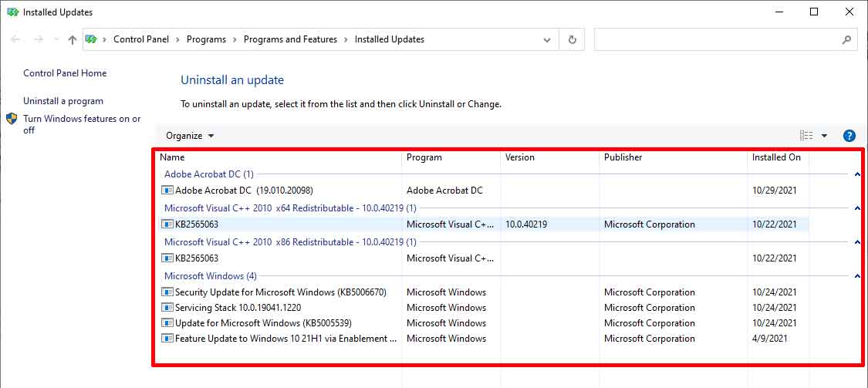Open the recent locations dropdown arrow
The image size is (868, 388).
(x=56, y=39)
